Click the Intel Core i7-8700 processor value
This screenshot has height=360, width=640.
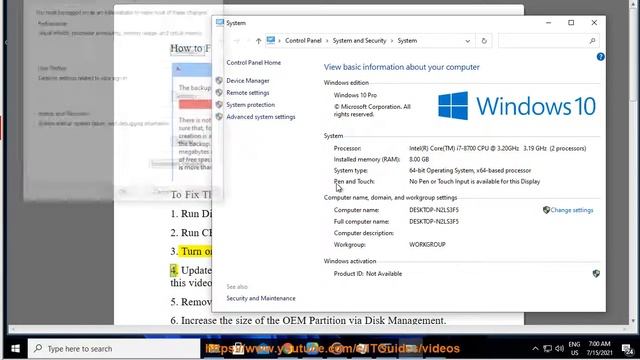[498, 149]
